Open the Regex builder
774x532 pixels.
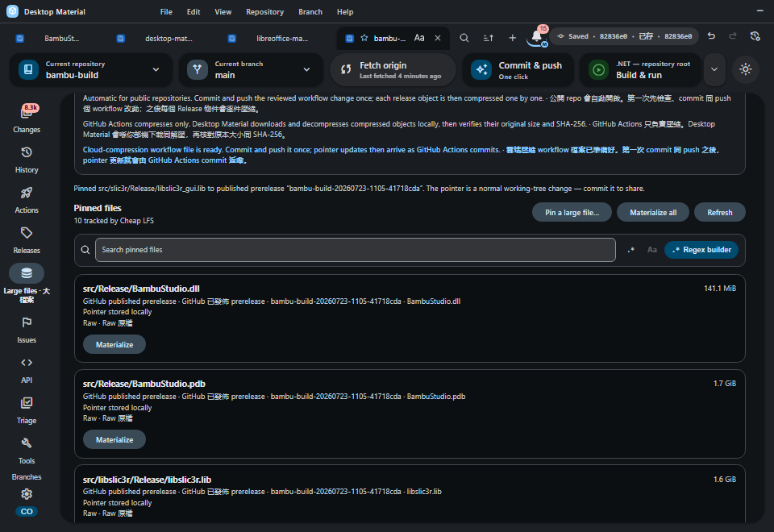point(701,250)
